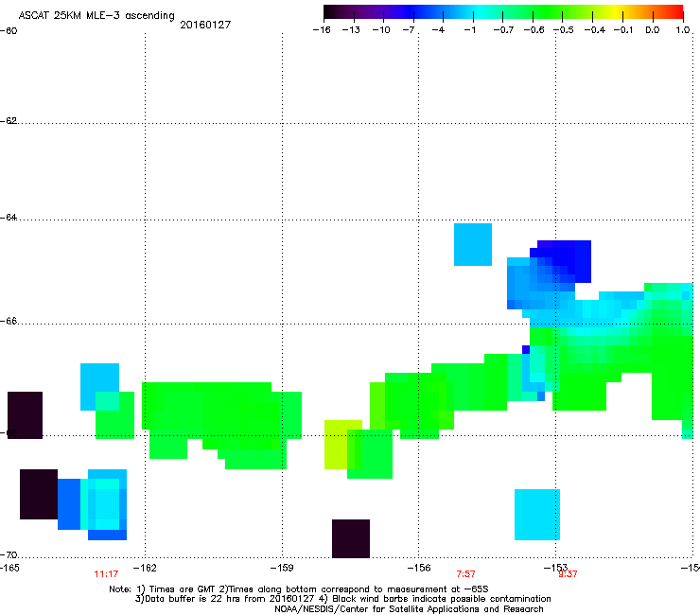Click the -162 longitude axis label
The height and width of the screenshot is (615, 700).
145,568
